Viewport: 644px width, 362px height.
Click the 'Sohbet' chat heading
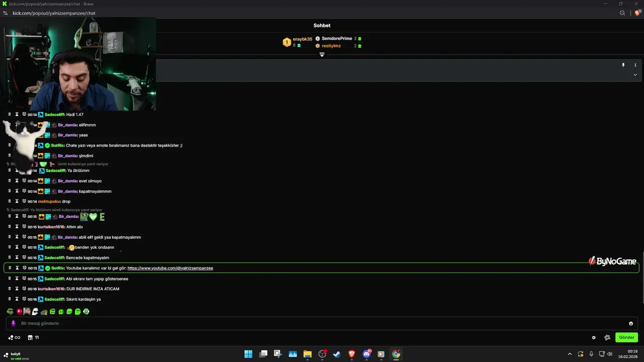(322, 26)
